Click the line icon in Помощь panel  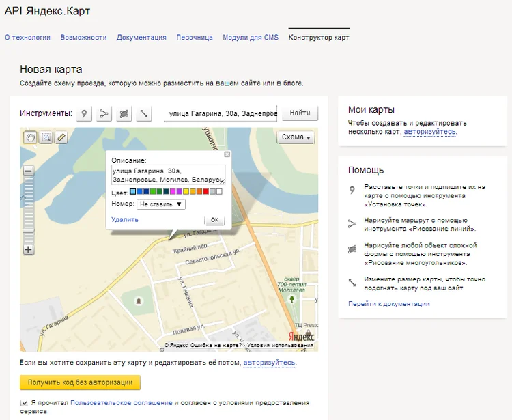pyautogui.click(x=352, y=224)
